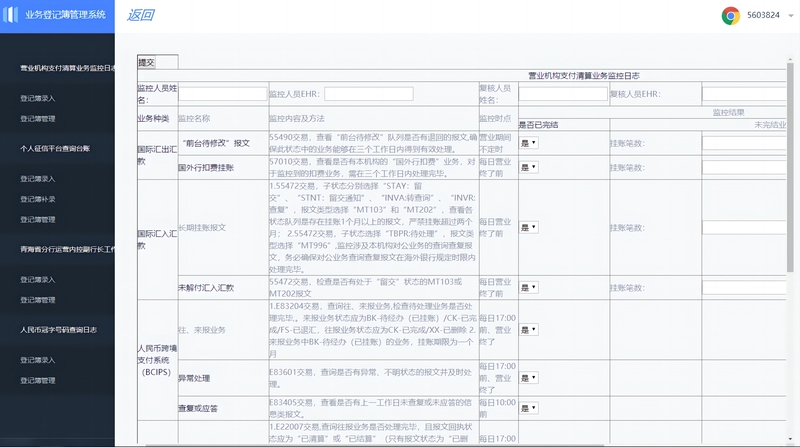This screenshot has height=447, width=800.
Task: Click the 返回 link at the top
Action: [141, 15]
